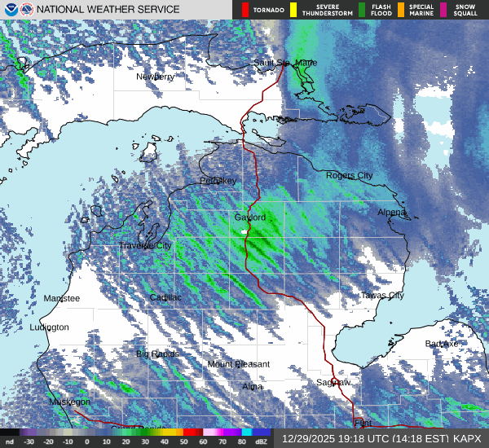Screen dimensions: 489x448
Task: Select the Rogers City map label
Action: tap(349, 175)
